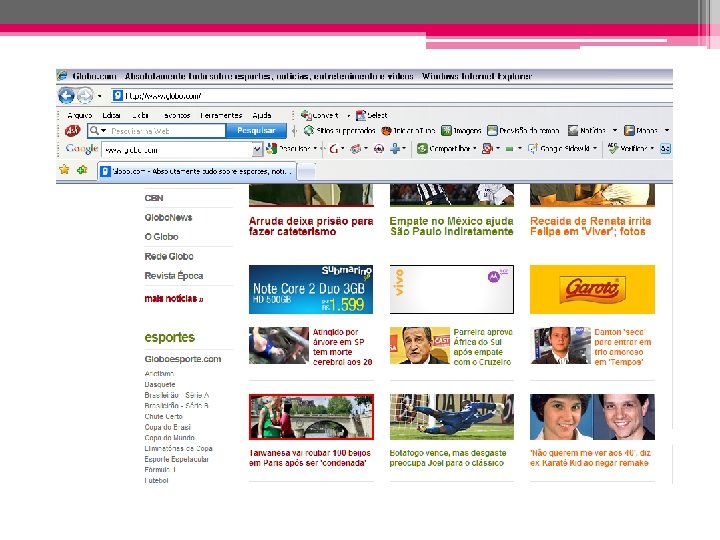Click the Google Sidewiki icon
The width and height of the screenshot is (720, 540).
(x=533, y=148)
